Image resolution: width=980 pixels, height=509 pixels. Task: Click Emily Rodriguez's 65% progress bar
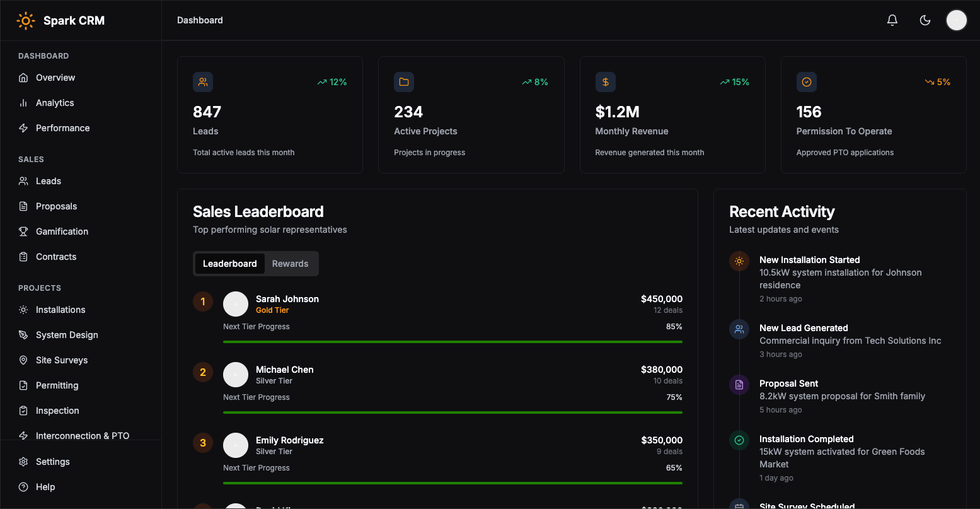pos(453,483)
